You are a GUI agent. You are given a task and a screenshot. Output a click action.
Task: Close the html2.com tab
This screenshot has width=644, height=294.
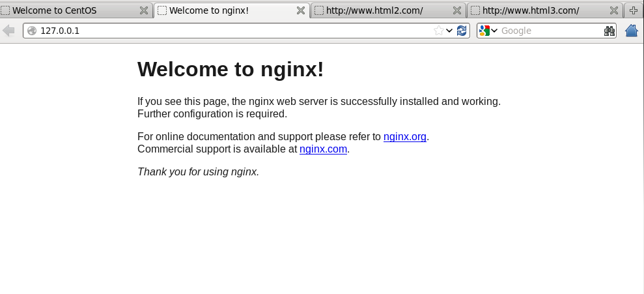click(x=456, y=10)
